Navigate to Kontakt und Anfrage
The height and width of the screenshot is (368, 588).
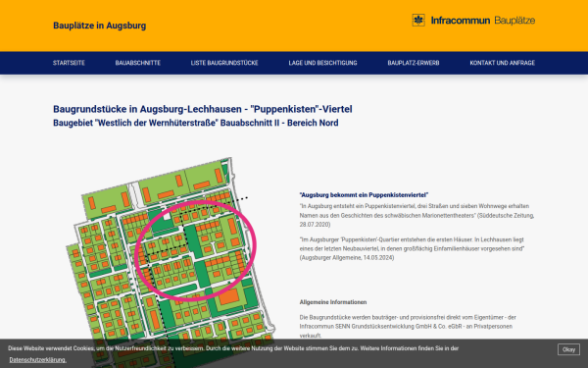502,63
